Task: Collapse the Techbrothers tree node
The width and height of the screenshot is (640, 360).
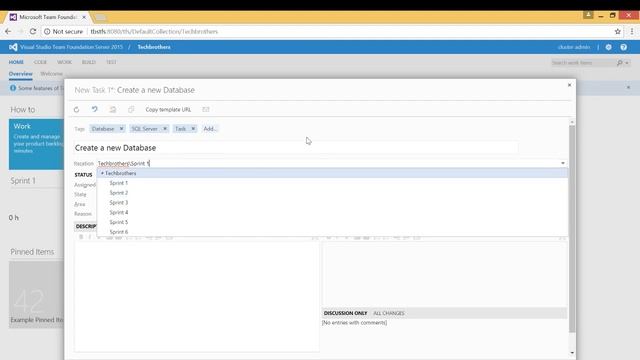Action: (x=102, y=173)
